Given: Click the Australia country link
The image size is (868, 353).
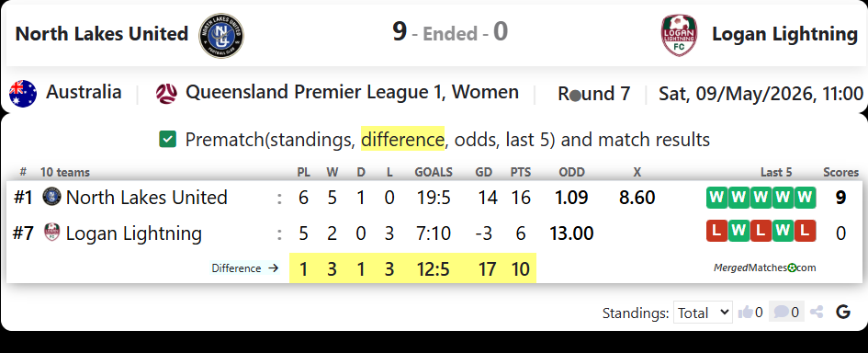Looking at the screenshot, I should (x=84, y=92).
